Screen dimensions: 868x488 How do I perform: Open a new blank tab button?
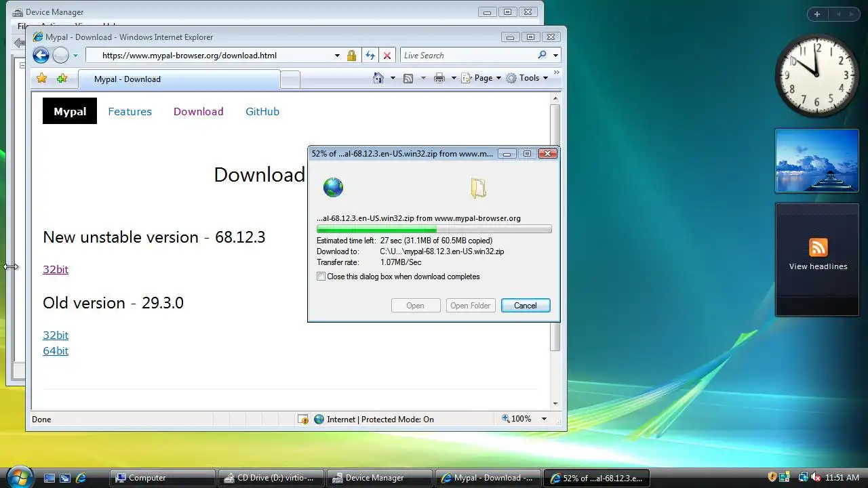[x=290, y=80]
